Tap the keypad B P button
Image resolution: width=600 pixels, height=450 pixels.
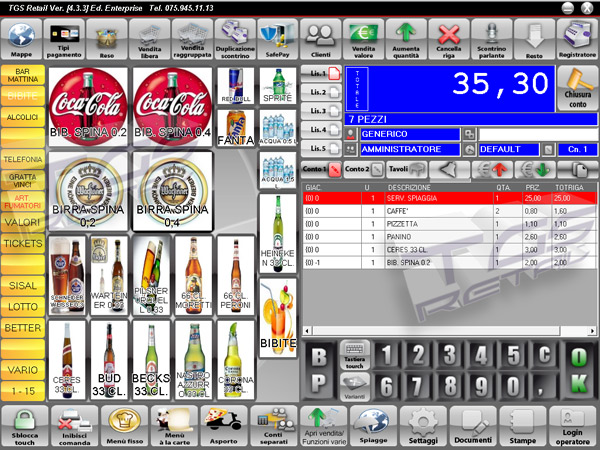319,370
